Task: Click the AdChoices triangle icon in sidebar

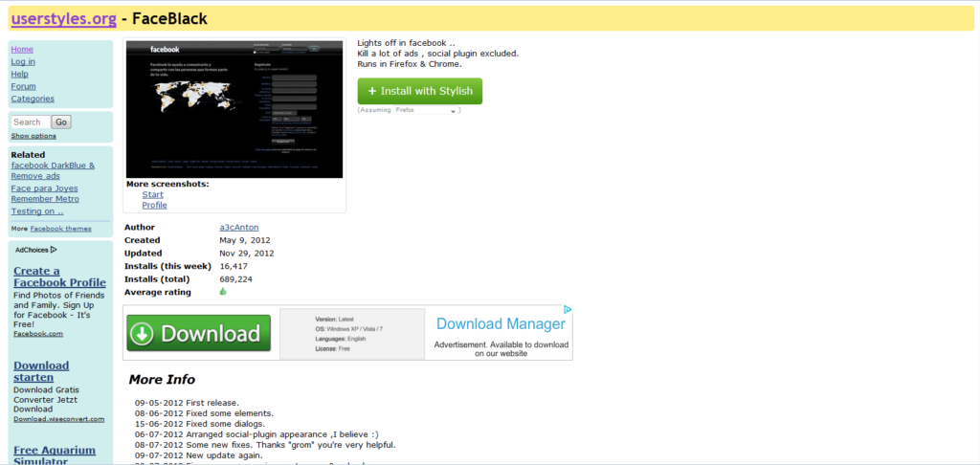Action: tap(54, 250)
